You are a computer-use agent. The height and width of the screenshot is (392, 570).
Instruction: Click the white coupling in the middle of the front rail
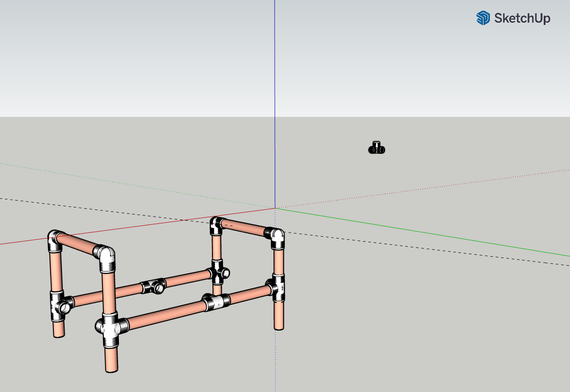[x=216, y=301]
